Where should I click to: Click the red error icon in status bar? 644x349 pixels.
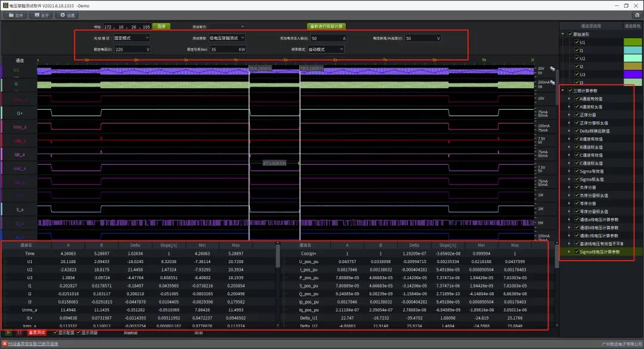[x=4, y=344]
